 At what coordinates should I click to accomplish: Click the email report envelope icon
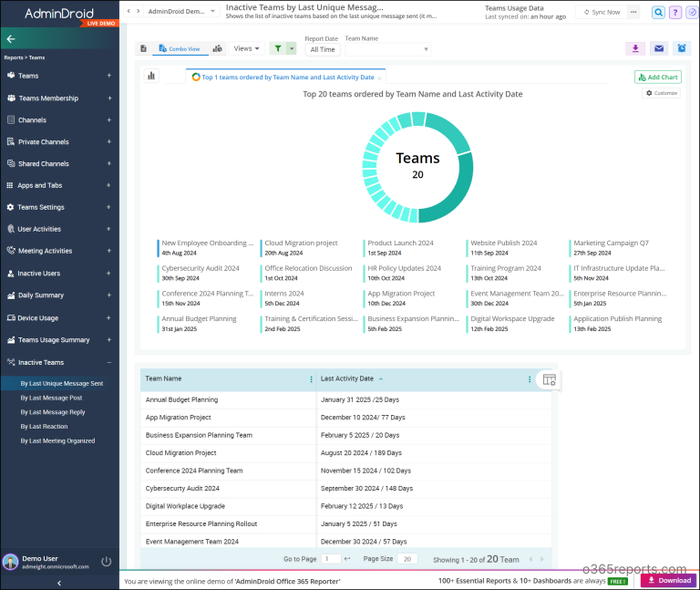[x=658, y=48]
